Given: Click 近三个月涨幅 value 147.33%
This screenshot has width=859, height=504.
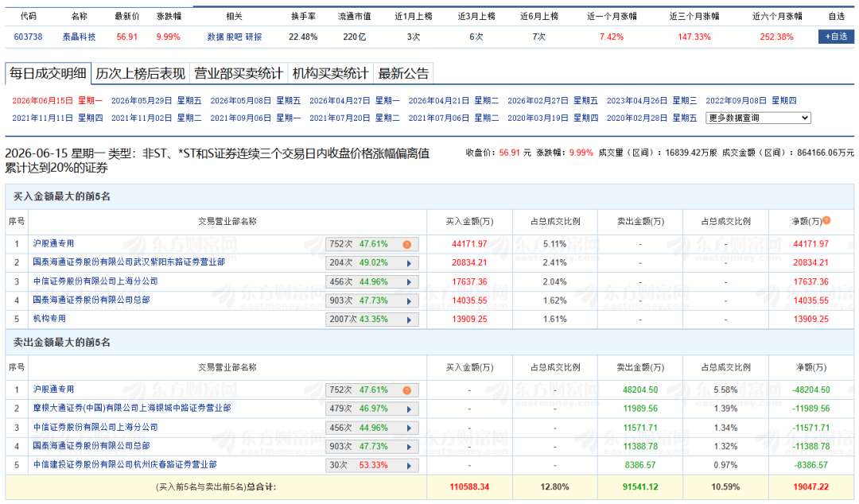Looking at the screenshot, I should tap(694, 37).
